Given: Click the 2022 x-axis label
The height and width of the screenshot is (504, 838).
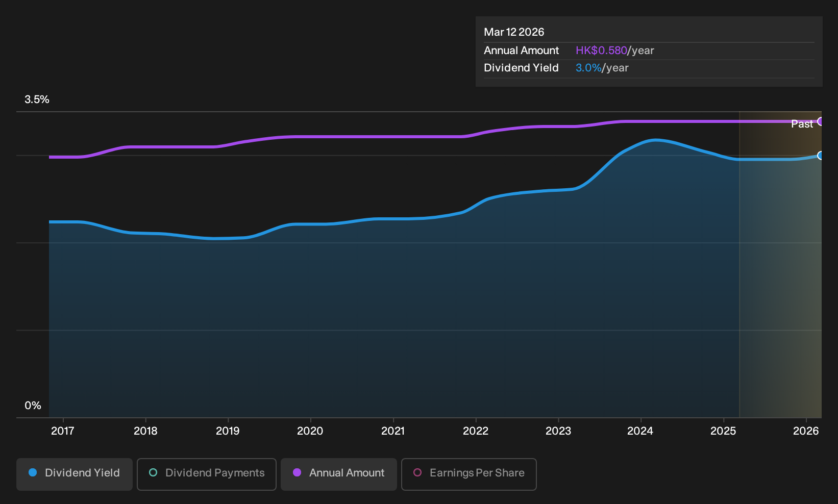Looking at the screenshot, I should (476, 431).
